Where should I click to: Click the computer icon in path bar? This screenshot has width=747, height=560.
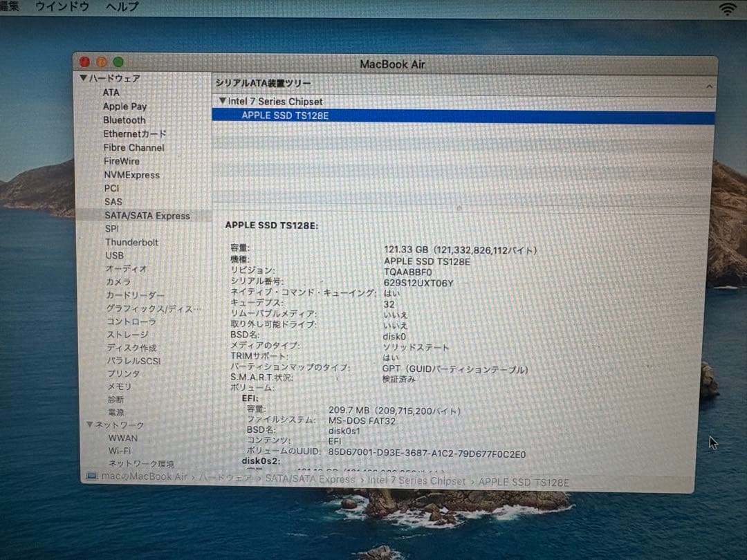click(x=92, y=476)
